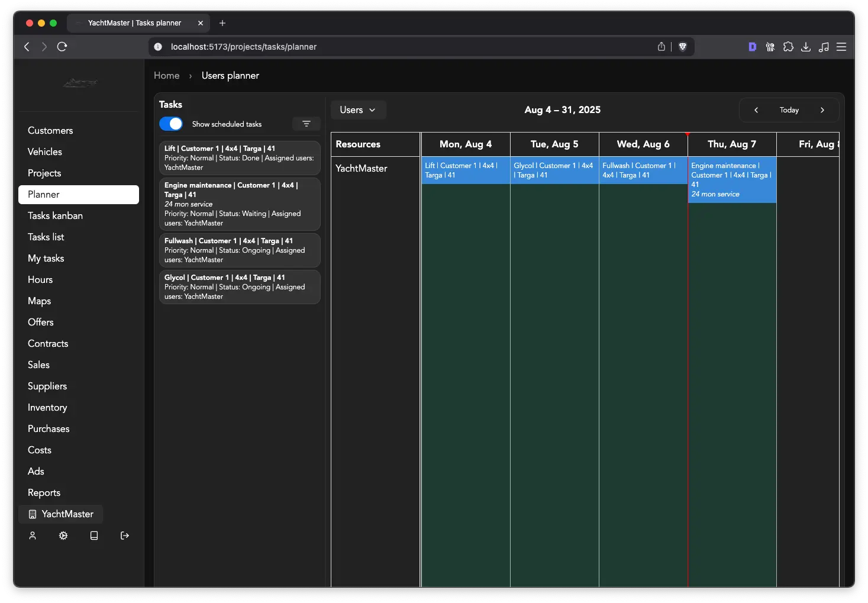Viewport: 868px width, 603px height.
Task: Toggle off Show scheduled tasks switch
Action: (x=171, y=124)
